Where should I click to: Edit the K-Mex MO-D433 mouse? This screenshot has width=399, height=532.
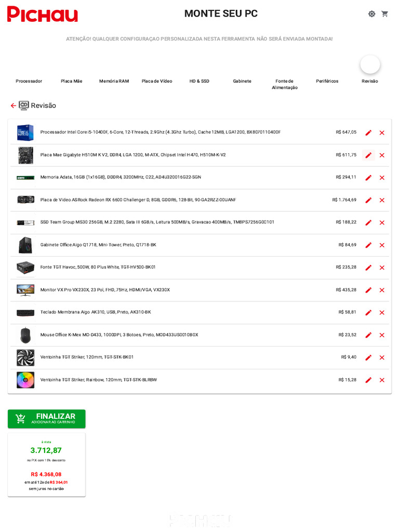click(368, 335)
